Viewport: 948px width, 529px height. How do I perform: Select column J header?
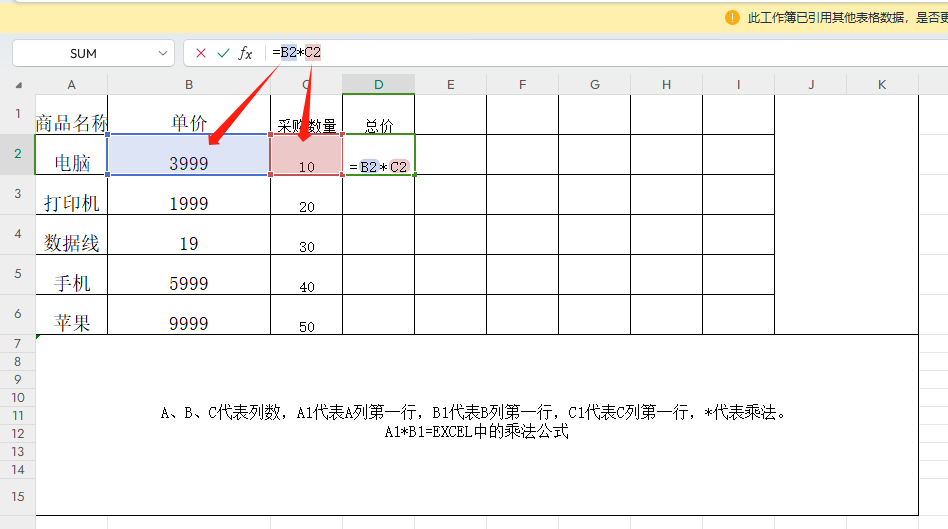(811, 85)
